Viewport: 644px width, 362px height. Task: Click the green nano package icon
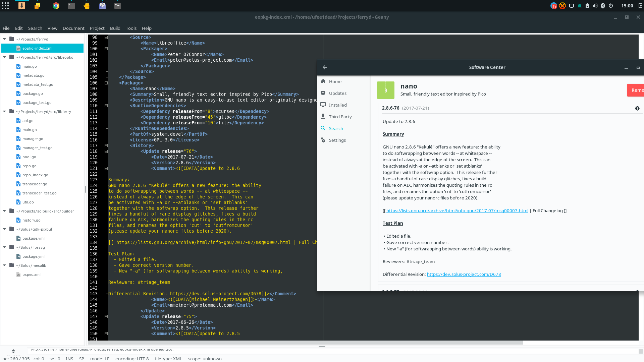386,90
